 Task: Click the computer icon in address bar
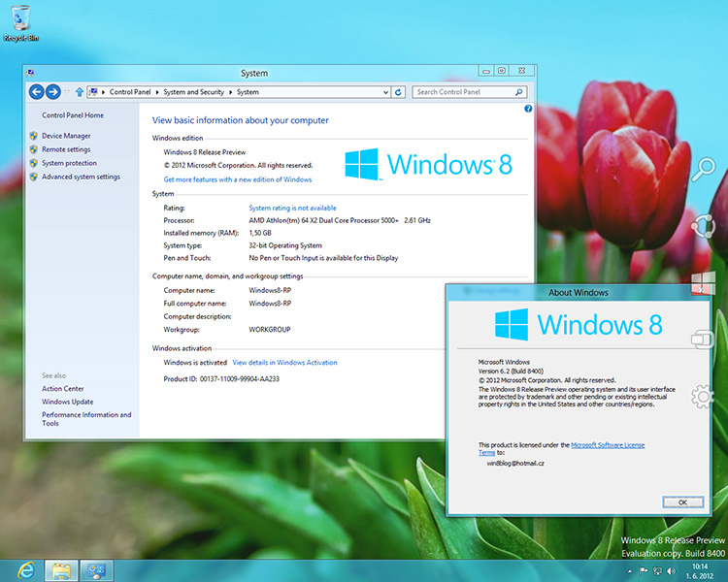(x=93, y=92)
